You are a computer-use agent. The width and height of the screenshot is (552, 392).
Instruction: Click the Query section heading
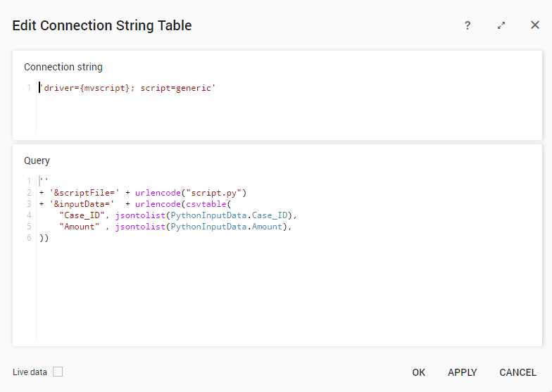pyautogui.click(x=37, y=160)
